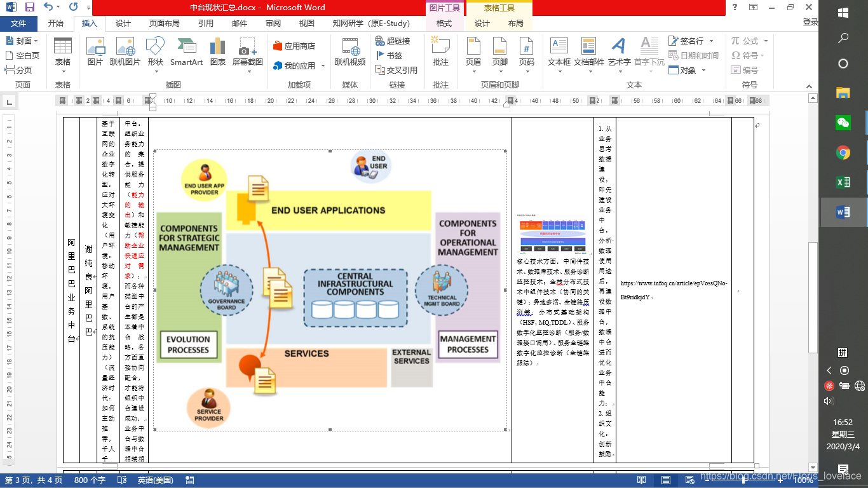
Task: Click the infoq.cn article URL
Action: (x=674, y=290)
